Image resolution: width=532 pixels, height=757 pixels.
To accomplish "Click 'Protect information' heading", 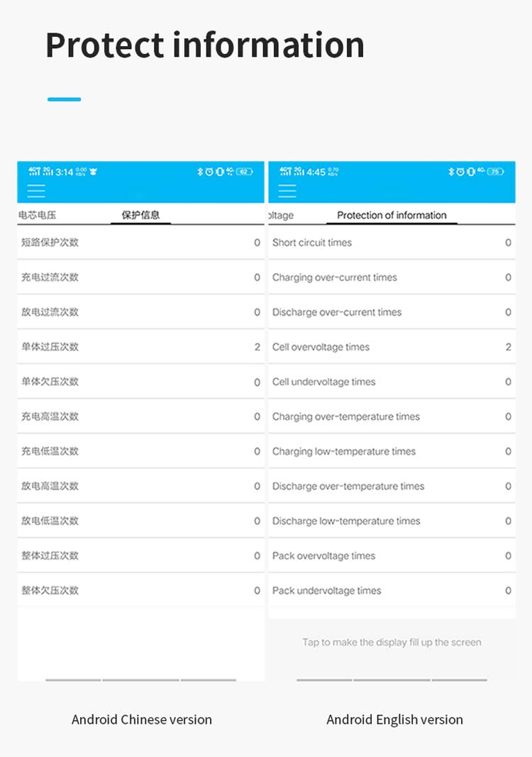I will 205,45.
